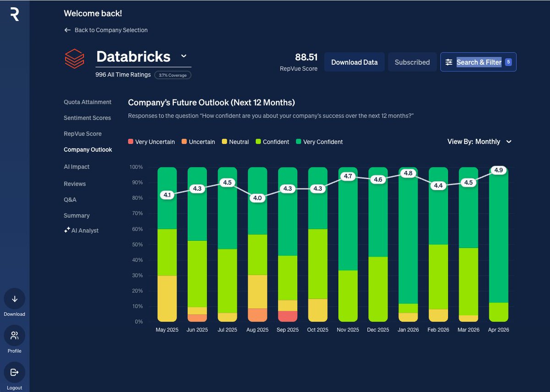The image size is (550, 392).
Task: Click the 4.6 score marker
Action: 378,179
